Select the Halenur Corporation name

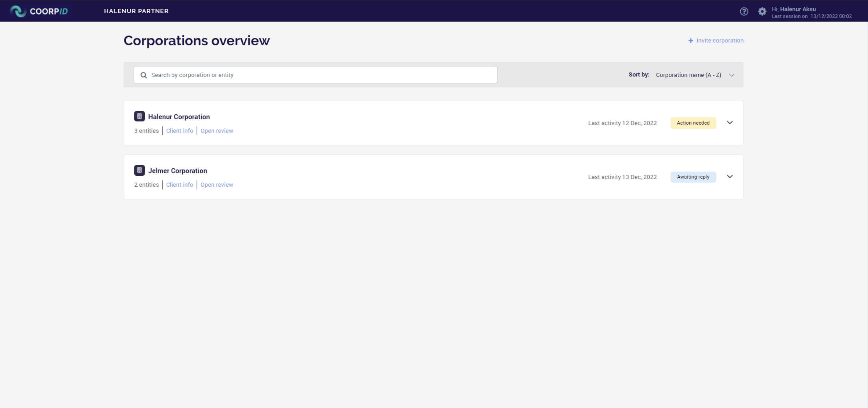point(179,117)
